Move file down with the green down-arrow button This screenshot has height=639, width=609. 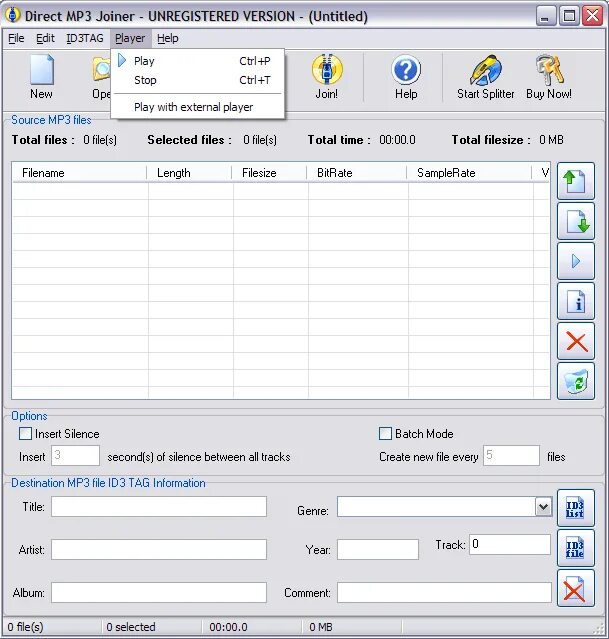click(576, 221)
